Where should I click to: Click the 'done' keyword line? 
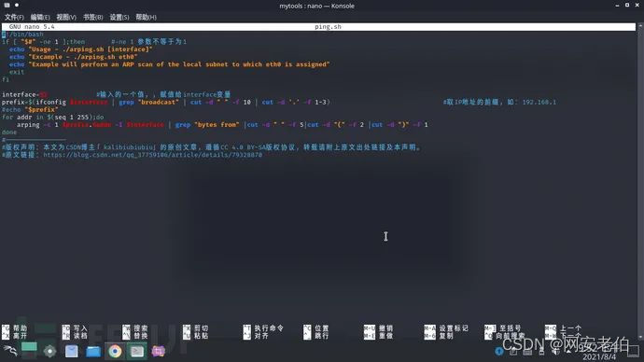tap(9, 132)
